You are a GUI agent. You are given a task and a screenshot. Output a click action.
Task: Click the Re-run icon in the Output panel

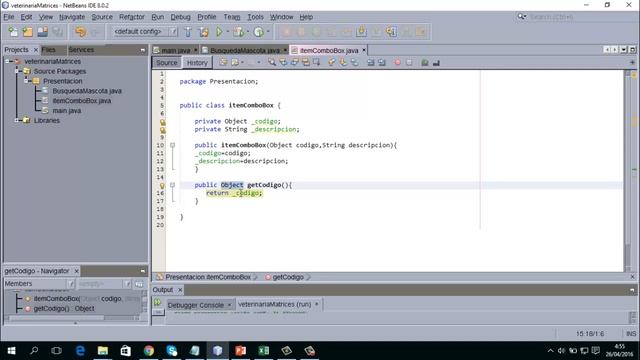click(x=158, y=302)
